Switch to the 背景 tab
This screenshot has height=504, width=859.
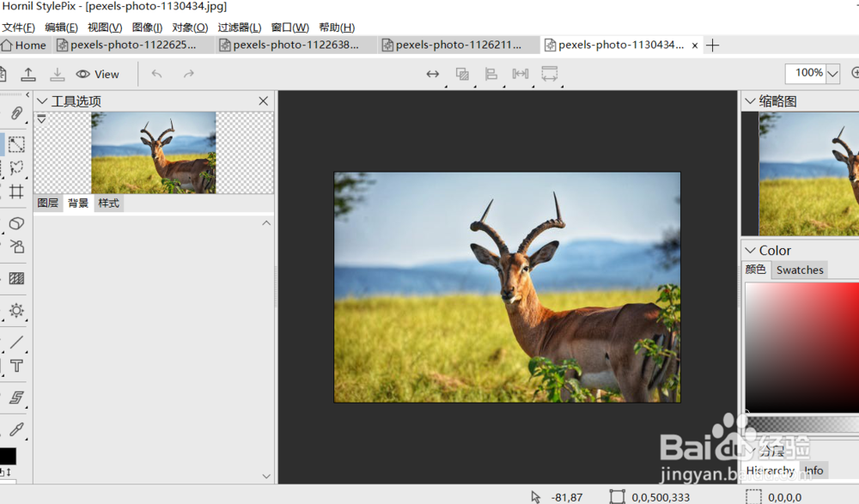click(78, 203)
